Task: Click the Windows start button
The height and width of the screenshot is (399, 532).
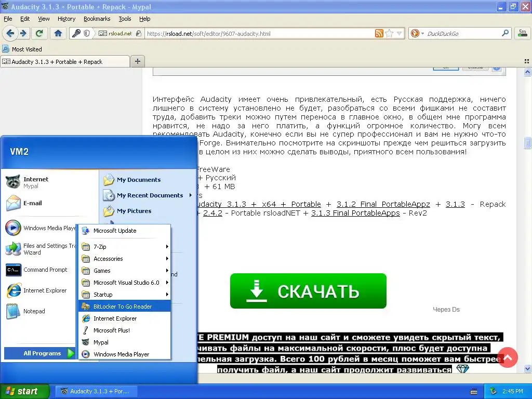Action: pyautogui.click(x=25, y=391)
